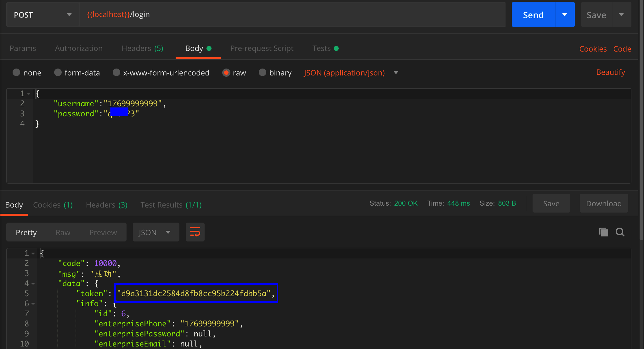The width and height of the screenshot is (644, 349).
Task: Click the "enterpriseEmail" response line
Action: 148,344
